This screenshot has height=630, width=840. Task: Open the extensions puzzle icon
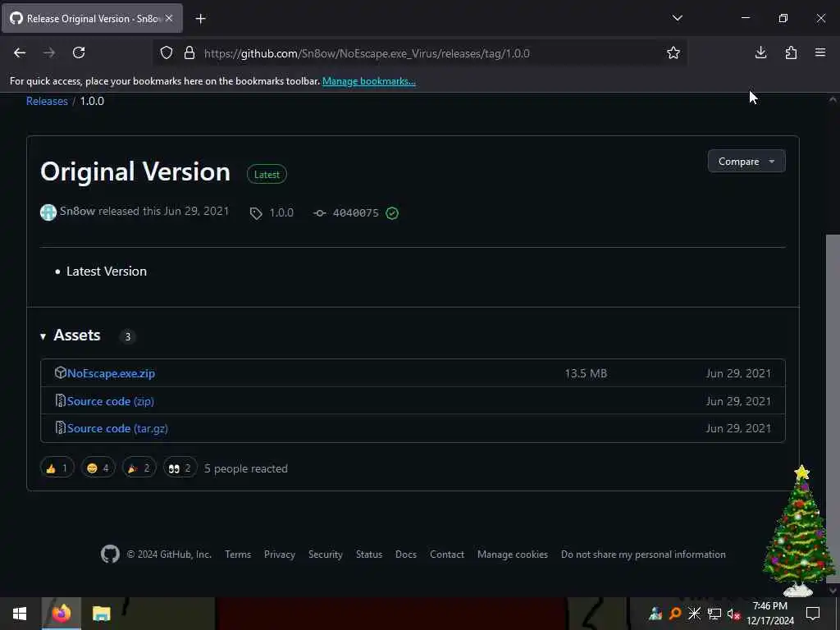791,52
